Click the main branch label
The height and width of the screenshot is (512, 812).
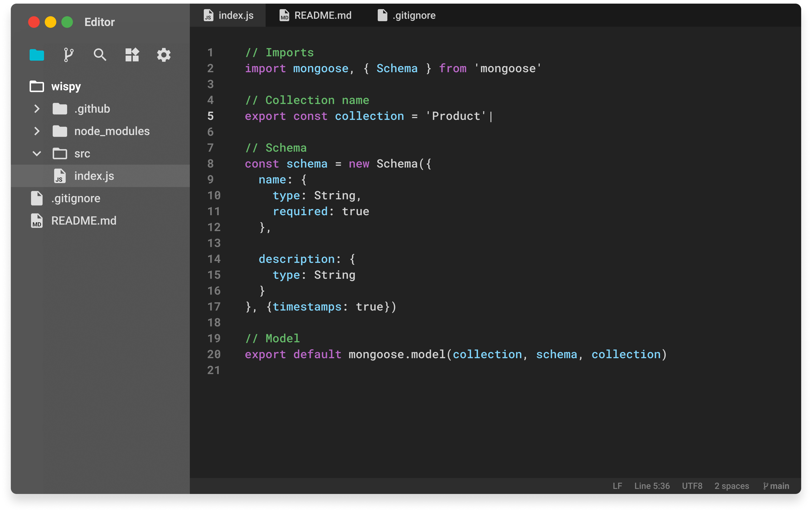click(779, 486)
